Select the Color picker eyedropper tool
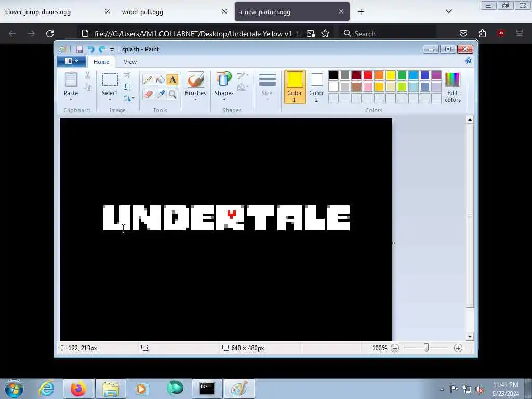 tap(160, 94)
